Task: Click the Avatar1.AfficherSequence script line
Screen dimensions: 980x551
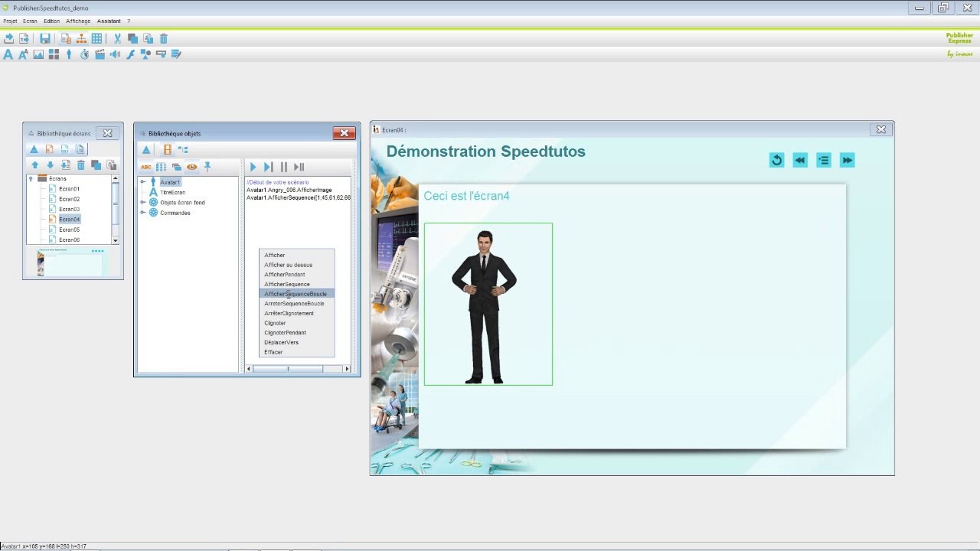Action: (299, 197)
